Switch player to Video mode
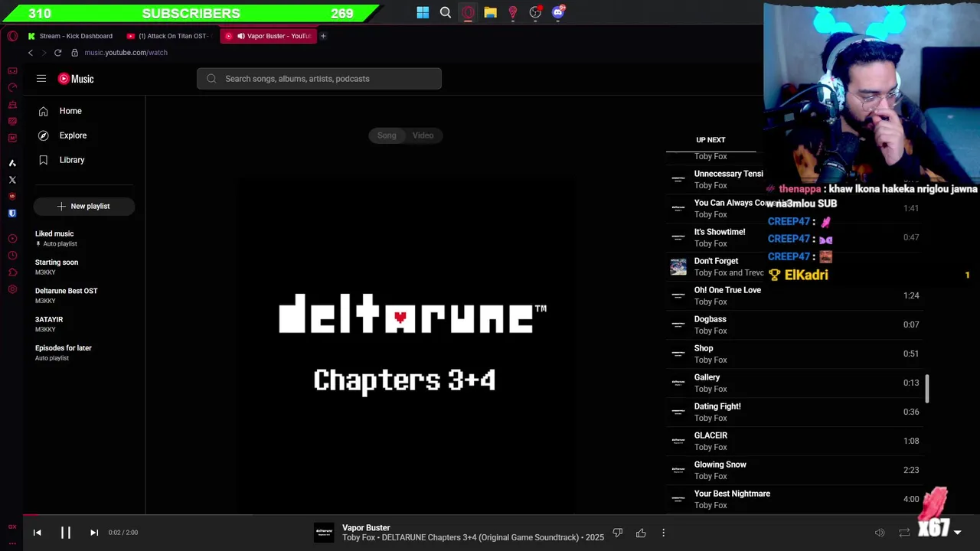This screenshot has width=980, height=551. [423, 135]
